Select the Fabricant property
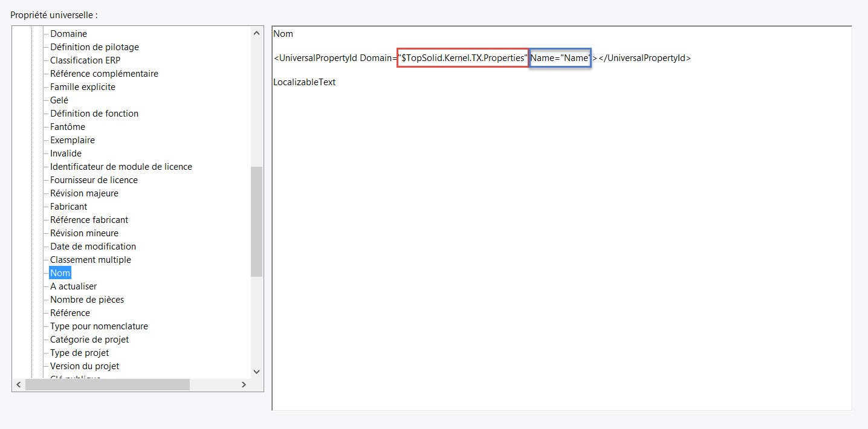This screenshot has height=429, width=868. pyautogui.click(x=68, y=207)
